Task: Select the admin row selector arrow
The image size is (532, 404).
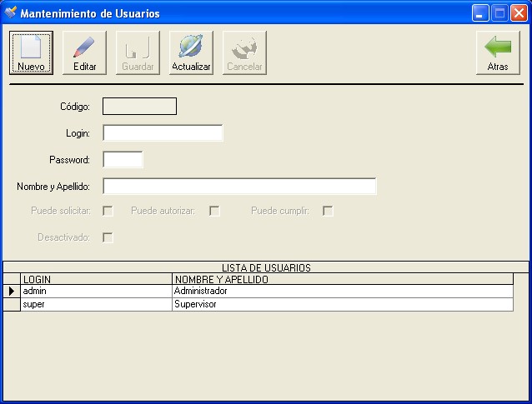Action: click(x=12, y=292)
